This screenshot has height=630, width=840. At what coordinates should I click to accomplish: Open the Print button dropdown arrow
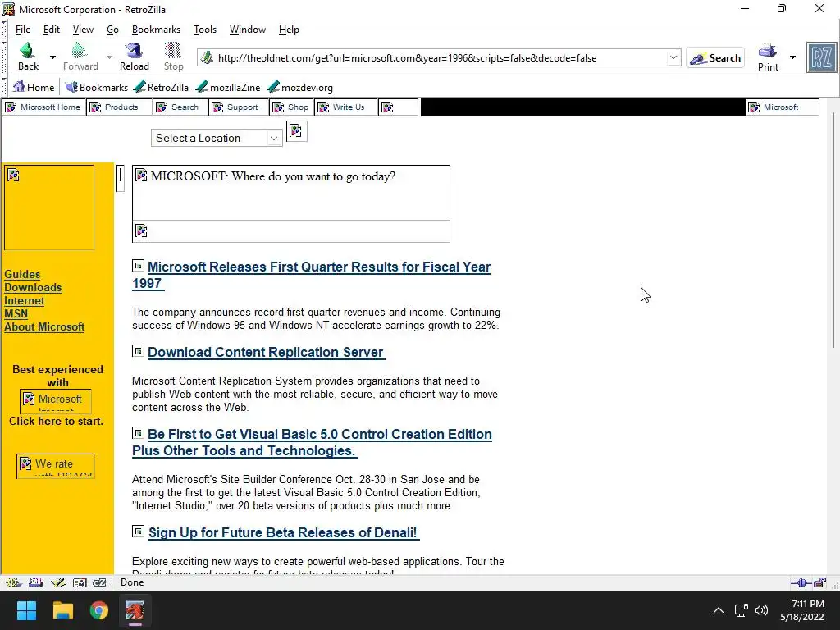pyautogui.click(x=793, y=57)
